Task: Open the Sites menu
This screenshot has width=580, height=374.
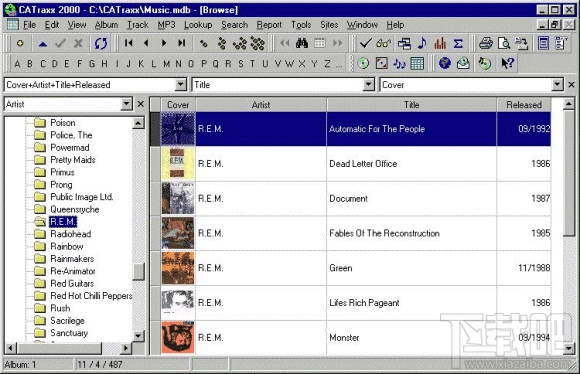Action: coord(329,25)
